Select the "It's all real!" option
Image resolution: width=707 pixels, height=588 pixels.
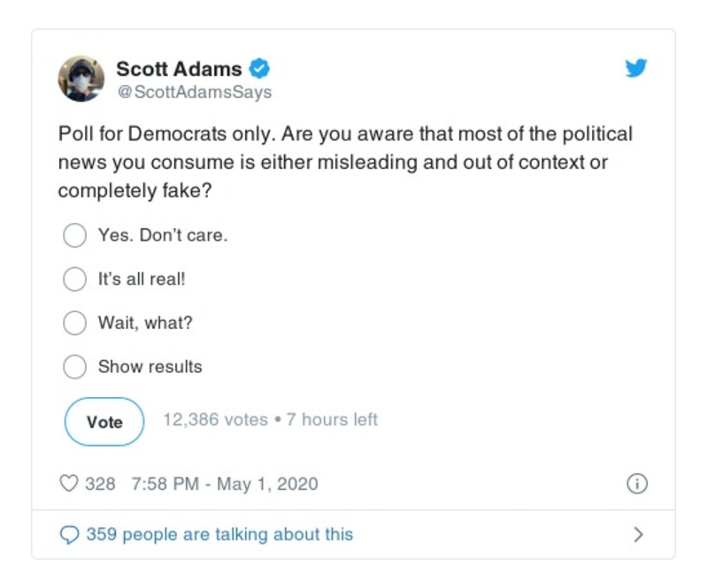pyautogui.click(x=74, y=279)
